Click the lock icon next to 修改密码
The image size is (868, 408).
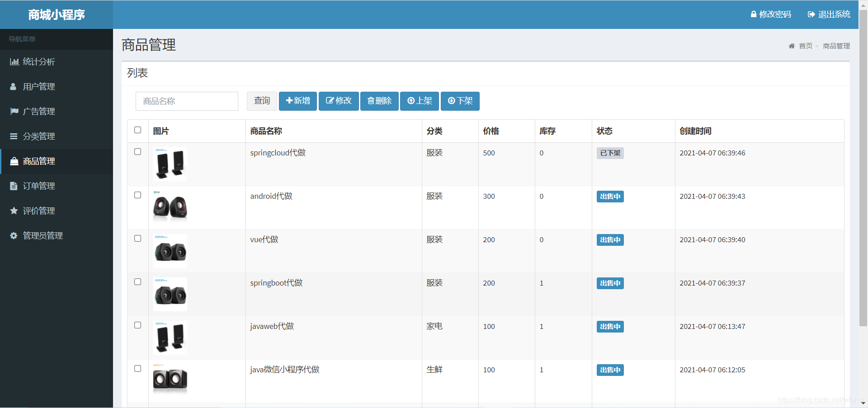point(754,14)
